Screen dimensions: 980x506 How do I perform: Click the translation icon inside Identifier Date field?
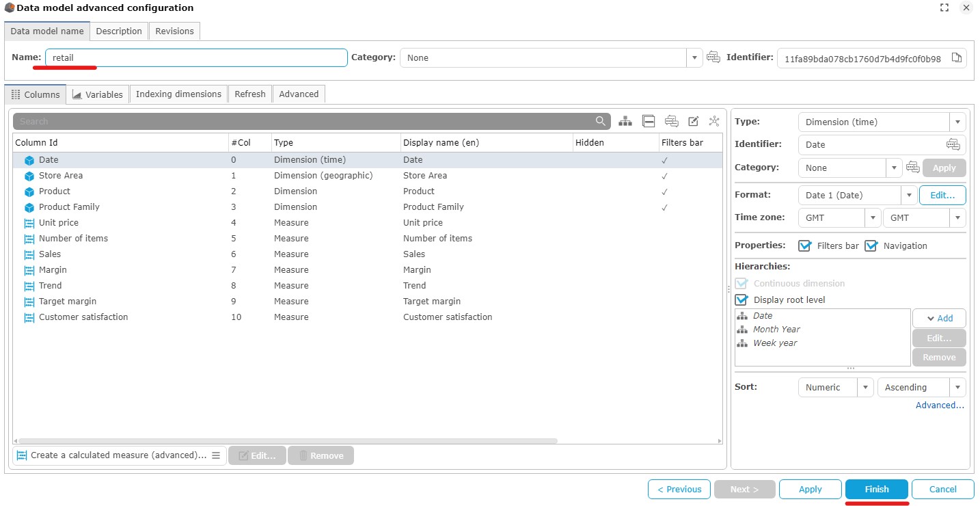pyautogui.click(x=953, y=144)
